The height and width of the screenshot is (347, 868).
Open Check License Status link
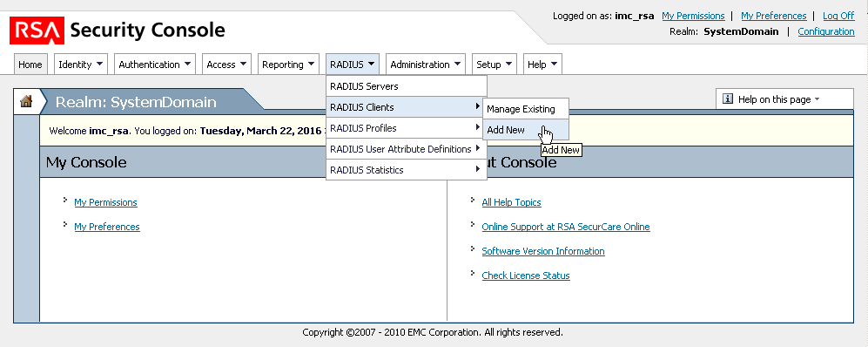tap(526, 276)
